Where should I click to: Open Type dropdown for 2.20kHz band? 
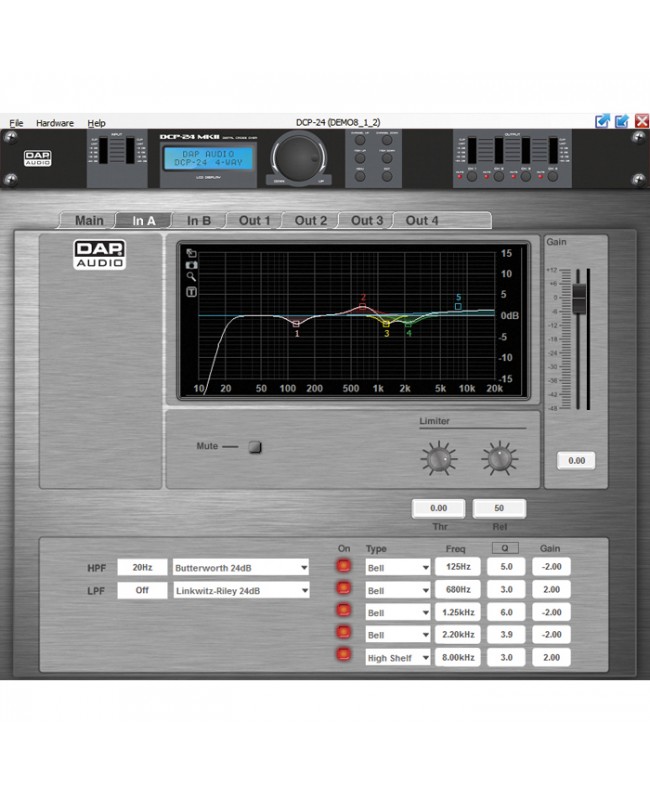(398, 635)
